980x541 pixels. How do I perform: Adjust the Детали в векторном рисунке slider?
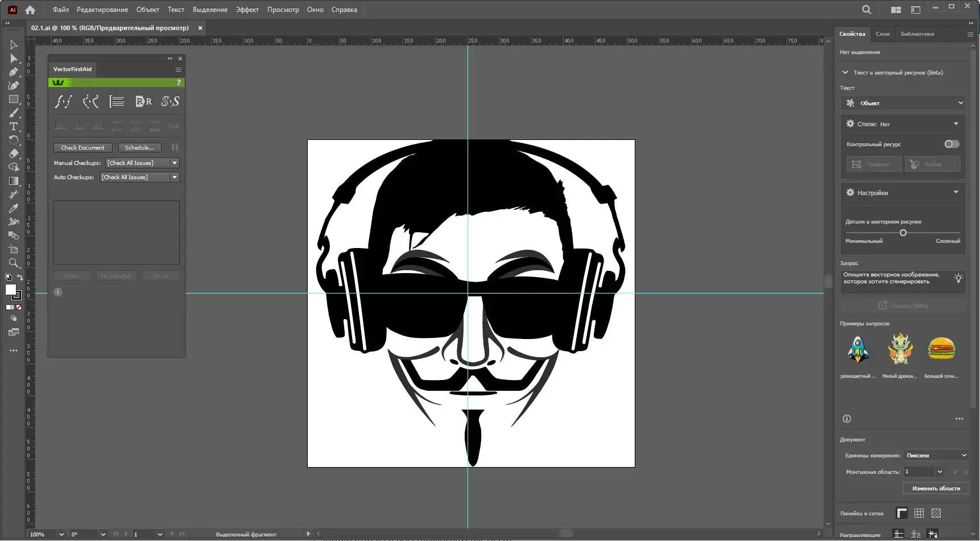coord(903,233)
